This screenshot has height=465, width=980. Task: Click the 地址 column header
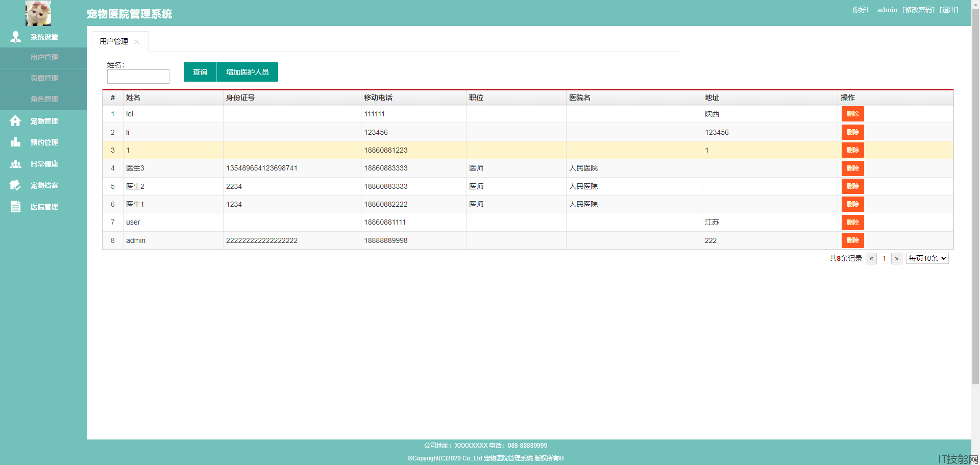770,97
